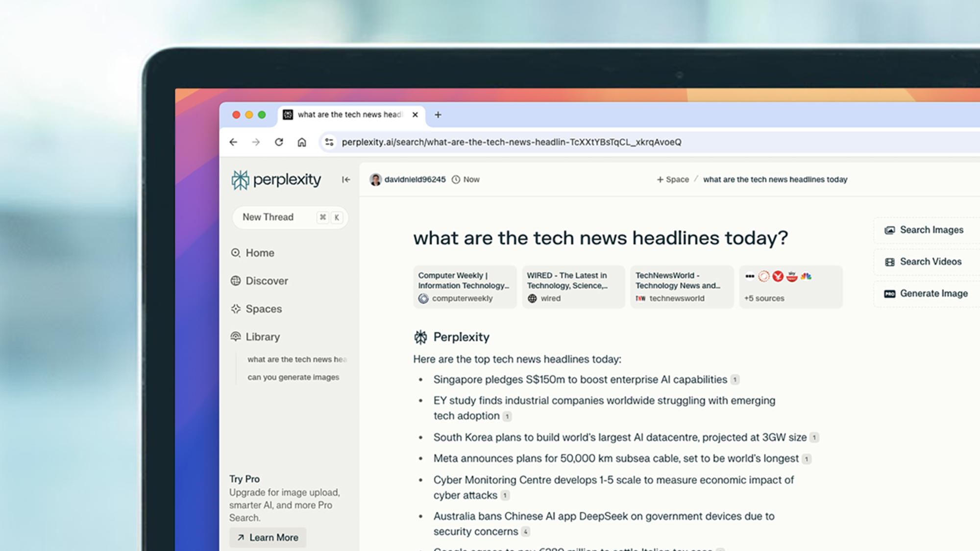980x551 pixels.
Task: Click the breadcrumb thread title text
Action: (x=775, y=180)
